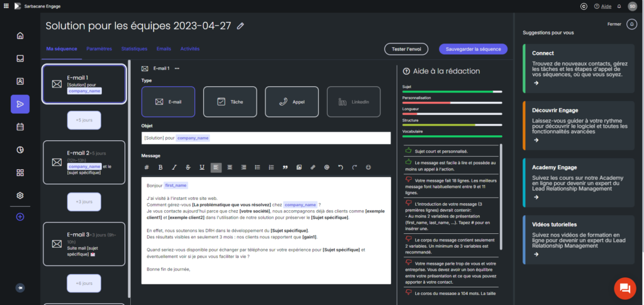Screen dimensions: 644x305
Task: Edit the +3 jours delay
Action: click(x=84, y=202)
